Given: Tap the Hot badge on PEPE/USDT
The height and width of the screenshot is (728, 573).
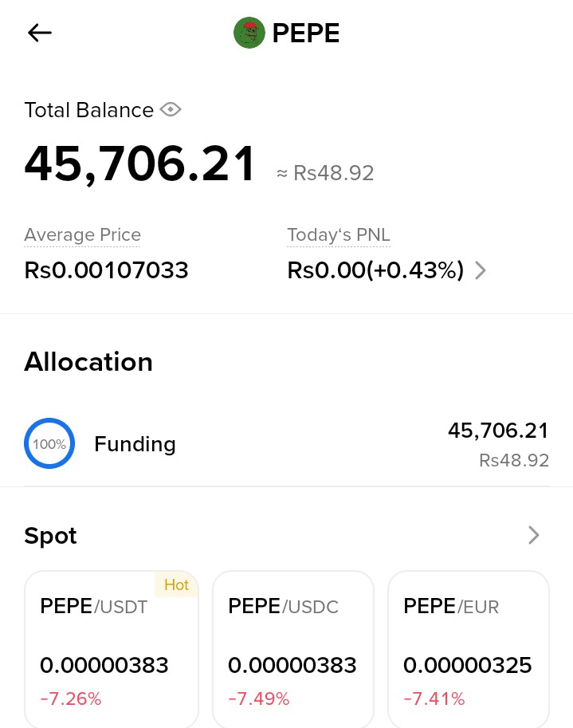Looking at the screenshot, I should point(176,584).
